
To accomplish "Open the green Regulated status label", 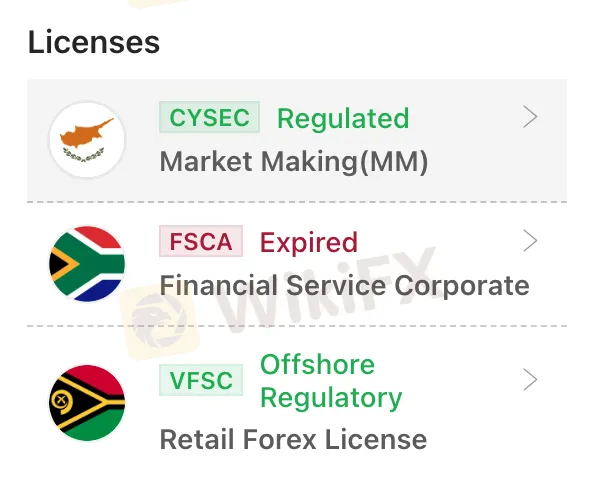I will tap(342, 119).
